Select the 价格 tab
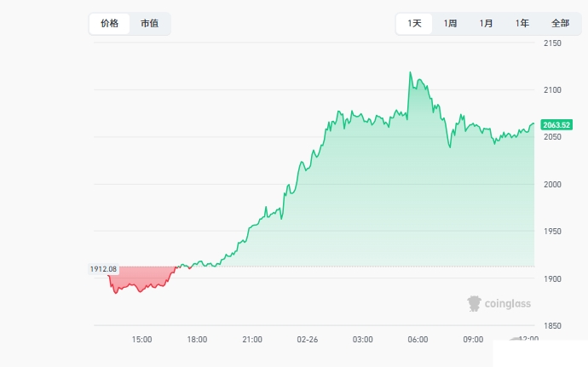588x367 pixels. click(110, 24)
